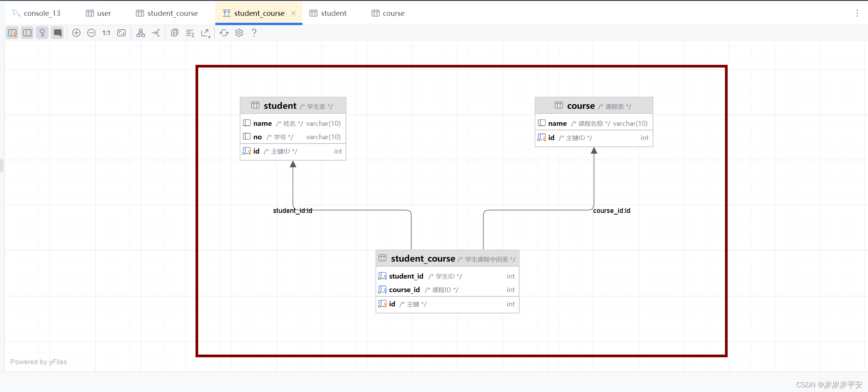Zoom out with the minus circle icon
Image resolution: width=868 pixels, height=392 pixels.
pos(91,33)
